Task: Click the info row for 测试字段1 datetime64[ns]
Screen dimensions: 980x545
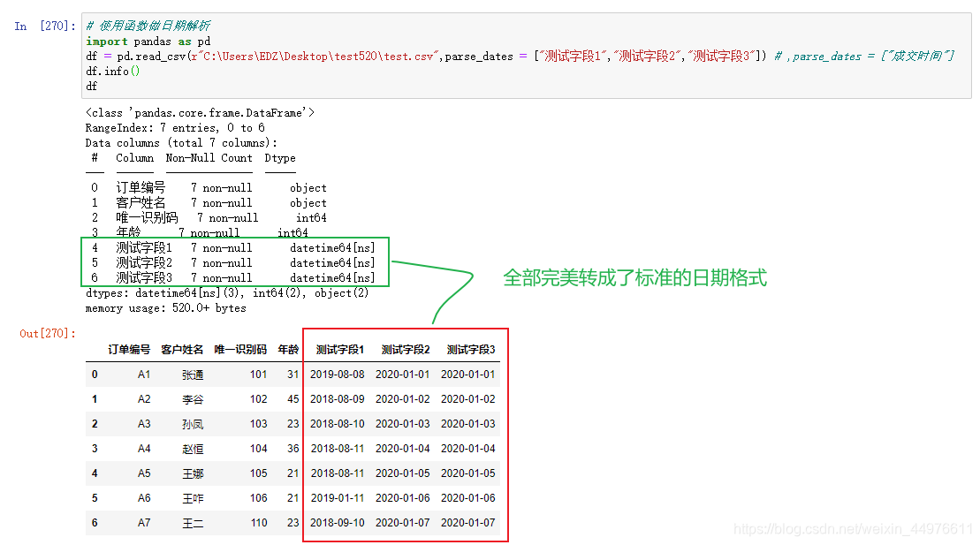Action: 233,248
